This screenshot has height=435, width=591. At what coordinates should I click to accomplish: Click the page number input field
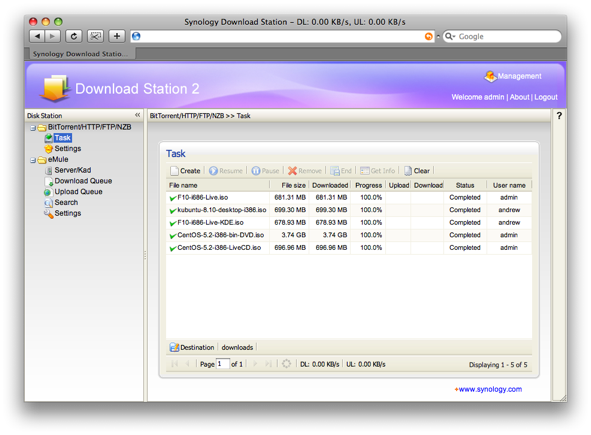(223, 364)
